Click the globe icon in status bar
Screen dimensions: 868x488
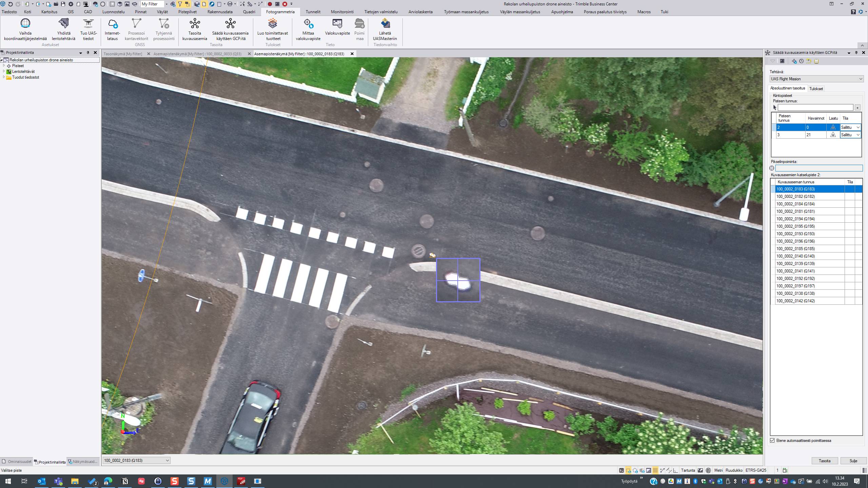point(708,470)
